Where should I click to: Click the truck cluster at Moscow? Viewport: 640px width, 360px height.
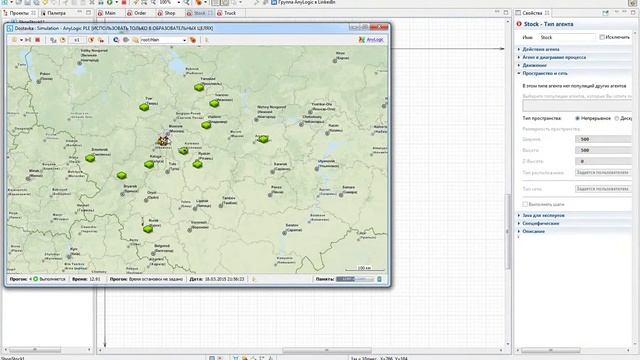pos(163,141)
